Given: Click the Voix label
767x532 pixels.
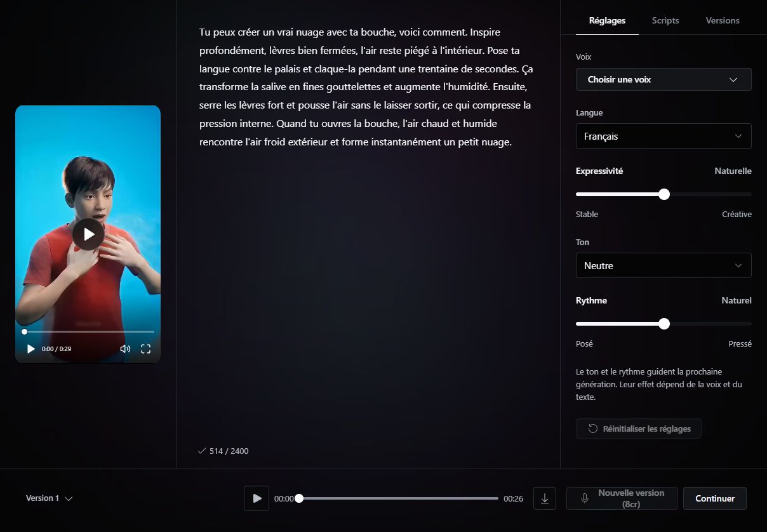Looking at the screenshot, I should (x=584, y=57).
